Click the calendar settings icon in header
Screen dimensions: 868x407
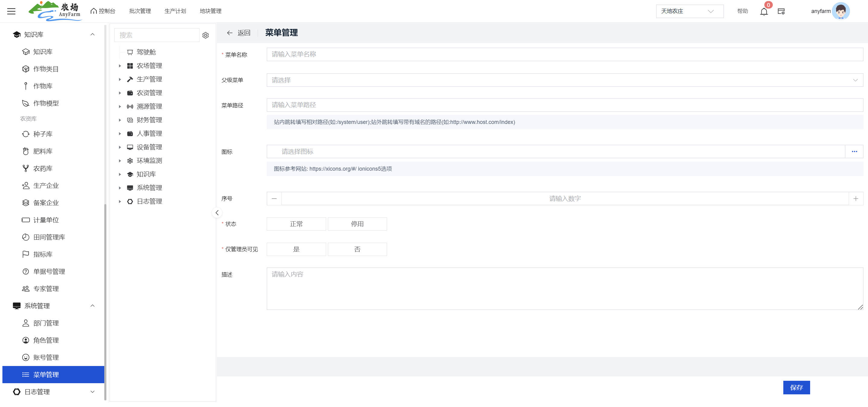(781, 11)
